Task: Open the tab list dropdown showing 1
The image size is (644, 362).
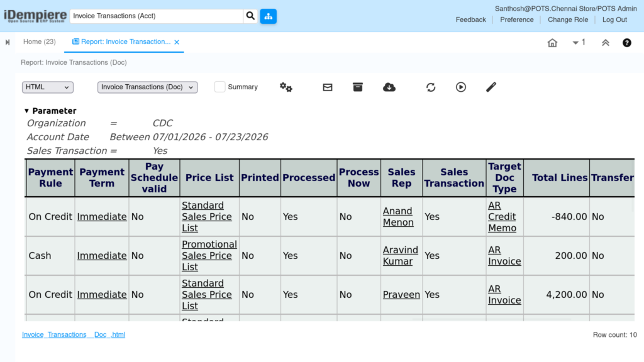Action: [579, 42]
